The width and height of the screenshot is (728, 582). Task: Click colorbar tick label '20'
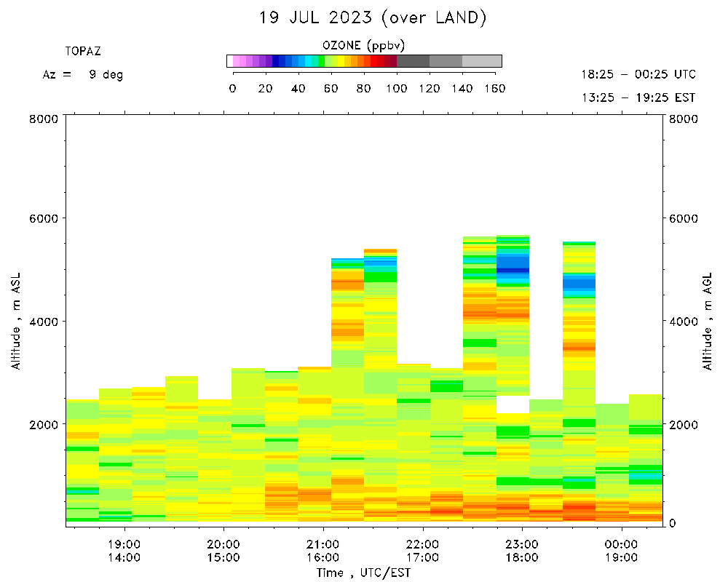265,89
